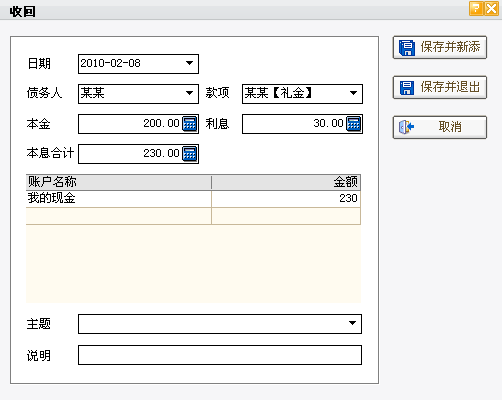Click the 本金 amount field showing 200.00

click(x=130, y=124)
